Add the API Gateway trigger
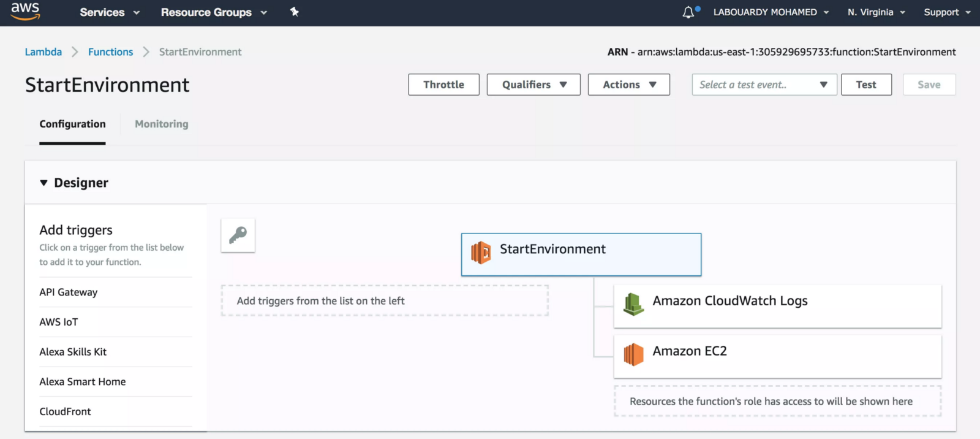 point(69,292)
